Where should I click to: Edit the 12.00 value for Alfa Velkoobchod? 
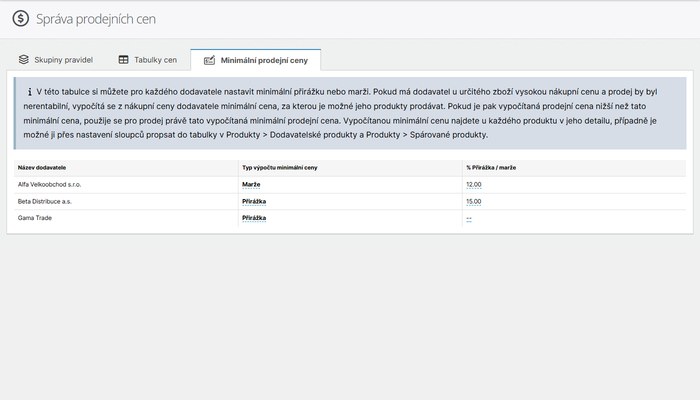[474, 184]
